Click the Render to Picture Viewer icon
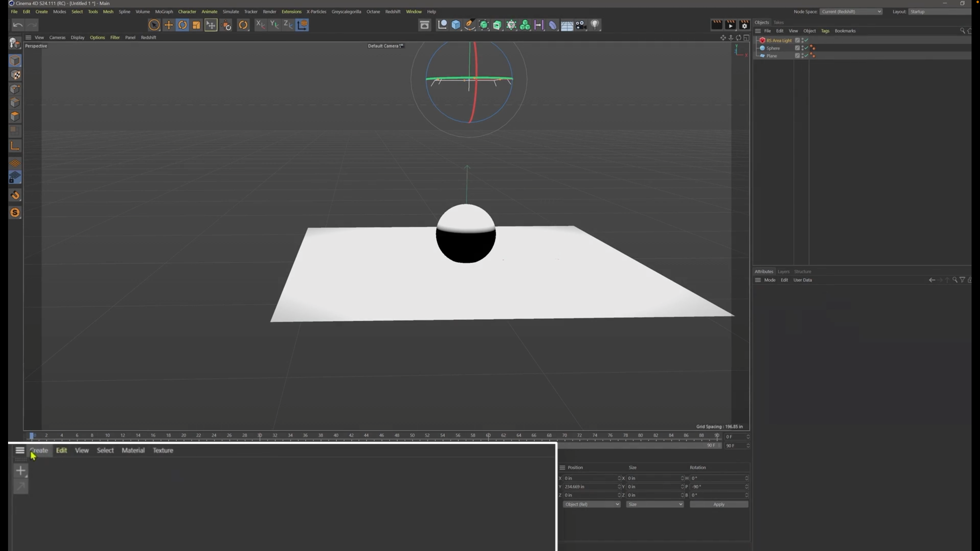Screen dimensions: 980x551 tap(730, 25)
